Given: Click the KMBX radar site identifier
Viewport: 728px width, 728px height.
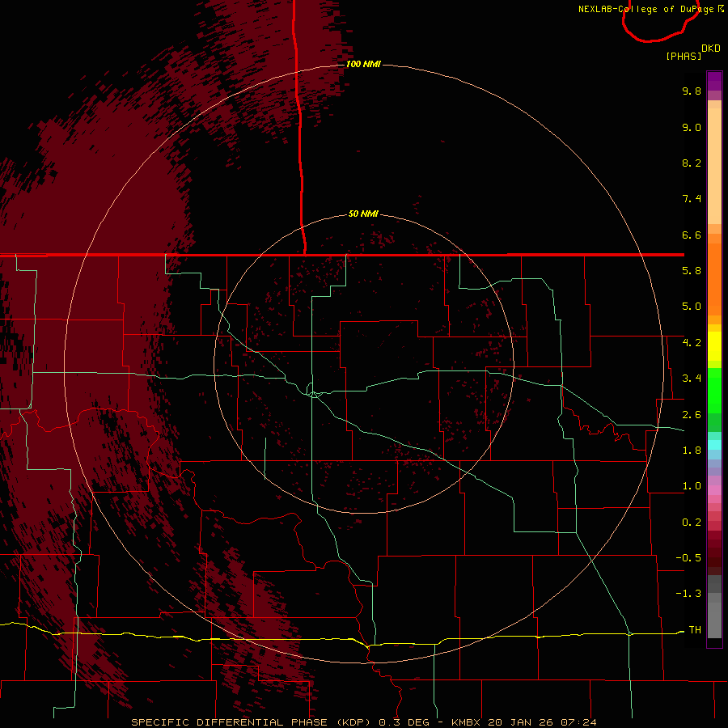Looking at the screenshot, I should pos(465,722).
